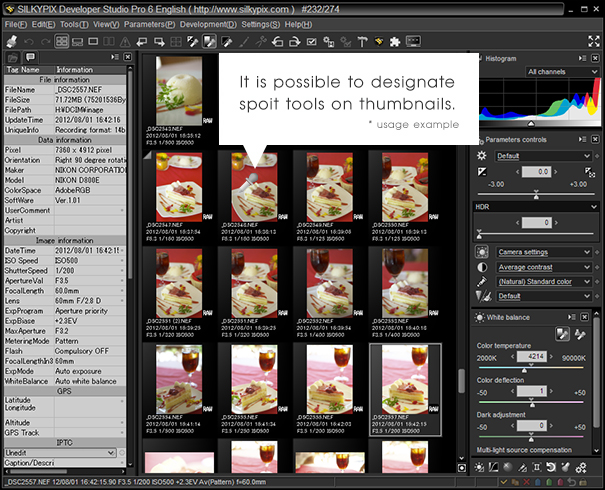Click the color temperature field showing 4214
The width and height of the screenshot is (605, 490).
point(532,357)
